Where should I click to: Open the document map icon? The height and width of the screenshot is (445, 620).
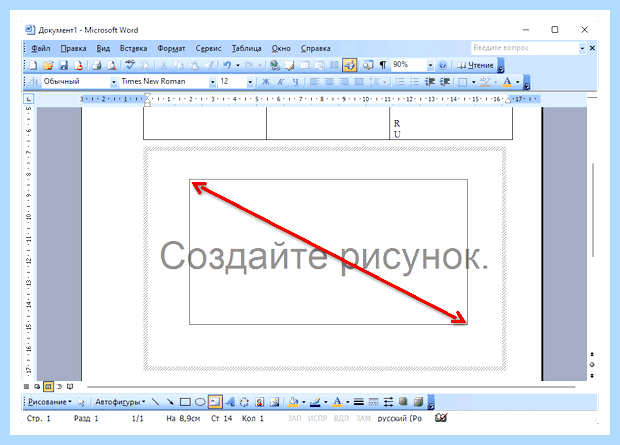[368, 65]
